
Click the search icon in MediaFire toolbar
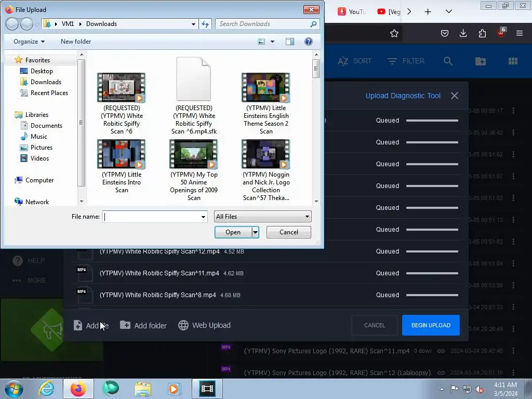tap(448, 61)
